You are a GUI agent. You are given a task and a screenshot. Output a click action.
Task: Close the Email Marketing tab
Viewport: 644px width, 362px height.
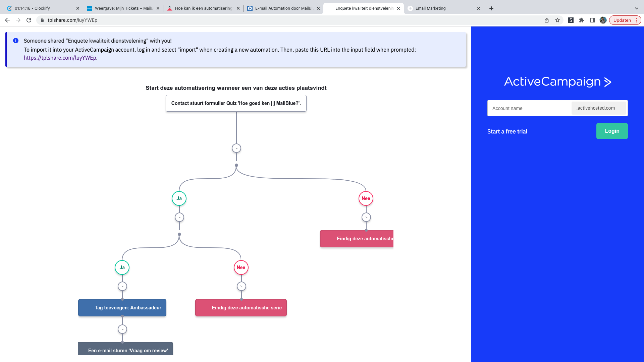click(479, 8)
